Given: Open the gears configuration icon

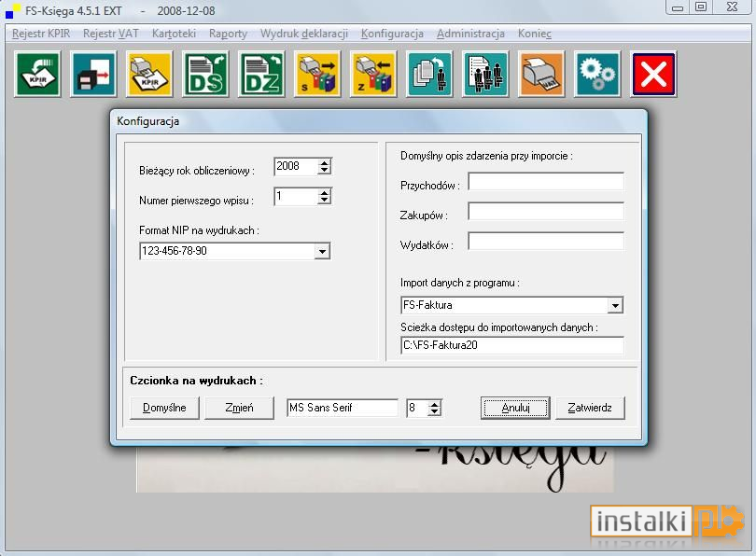Looking at the screenshot, I should point(597,75).
